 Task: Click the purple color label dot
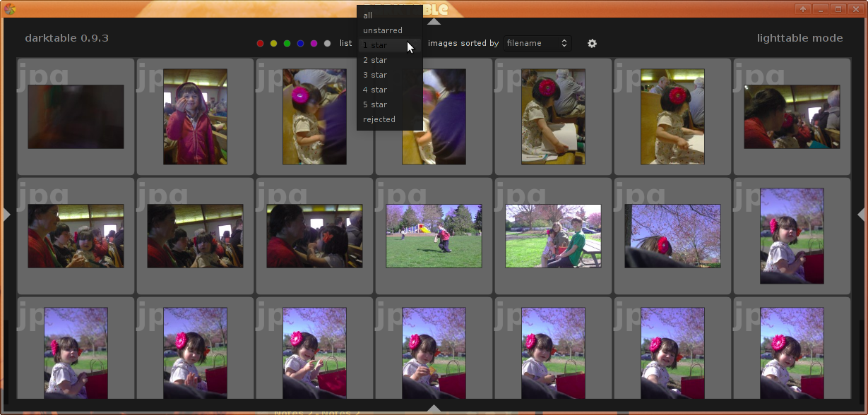tap(314, 44)
